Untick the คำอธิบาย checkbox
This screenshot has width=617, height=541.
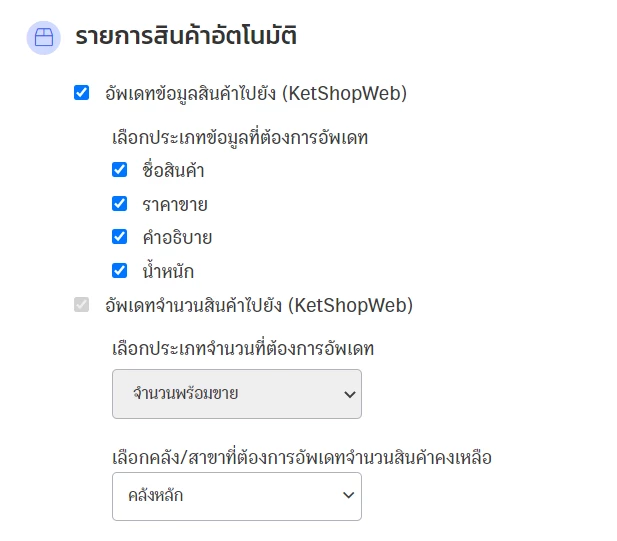[119, 237]
